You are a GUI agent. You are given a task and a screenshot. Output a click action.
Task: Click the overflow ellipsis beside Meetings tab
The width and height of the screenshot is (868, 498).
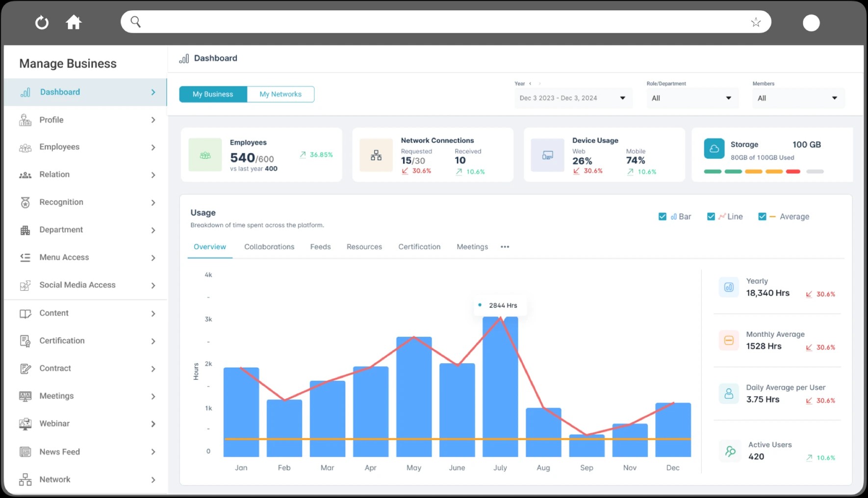(x=505, y=247)
